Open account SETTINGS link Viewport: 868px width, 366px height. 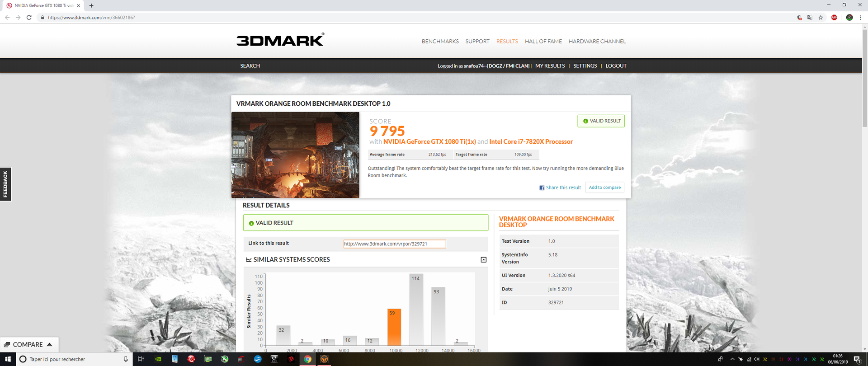(x=585, y=66)
